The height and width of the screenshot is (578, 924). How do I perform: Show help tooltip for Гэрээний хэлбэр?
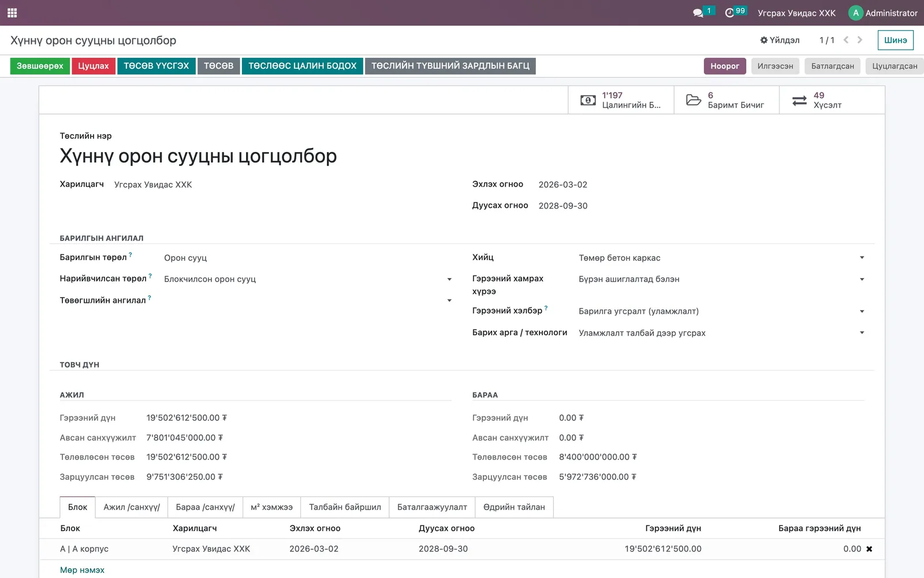pyautogui.click(x=546, y=308)
